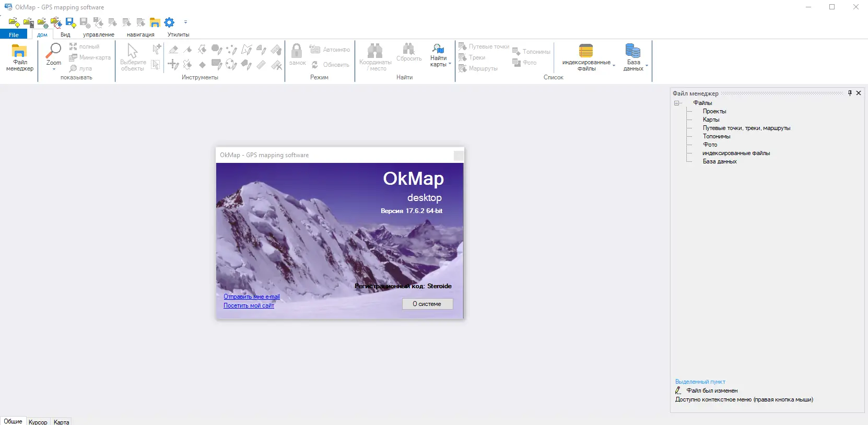Open the Топонимы list in ribbon
This screenshot has width=868, height=425.
click(531, 52)
